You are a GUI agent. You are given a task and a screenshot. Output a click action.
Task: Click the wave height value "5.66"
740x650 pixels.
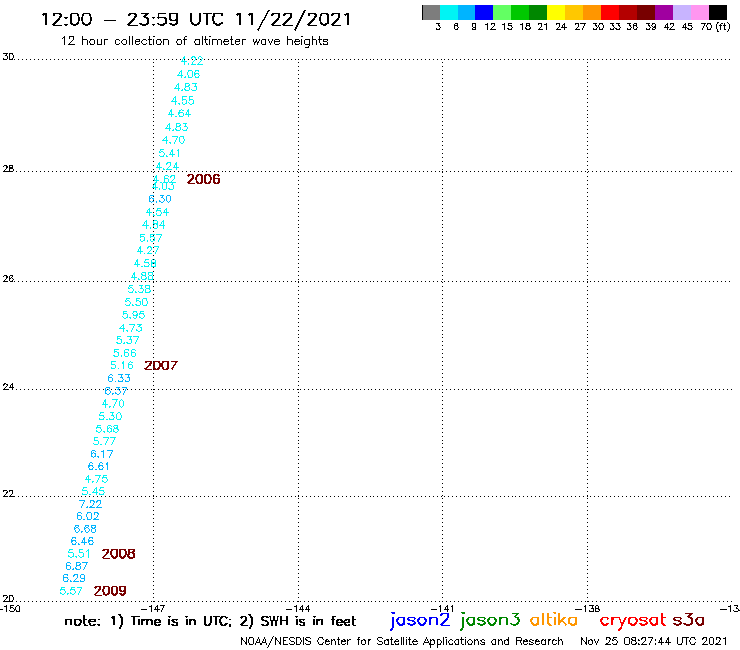point(125,353)
